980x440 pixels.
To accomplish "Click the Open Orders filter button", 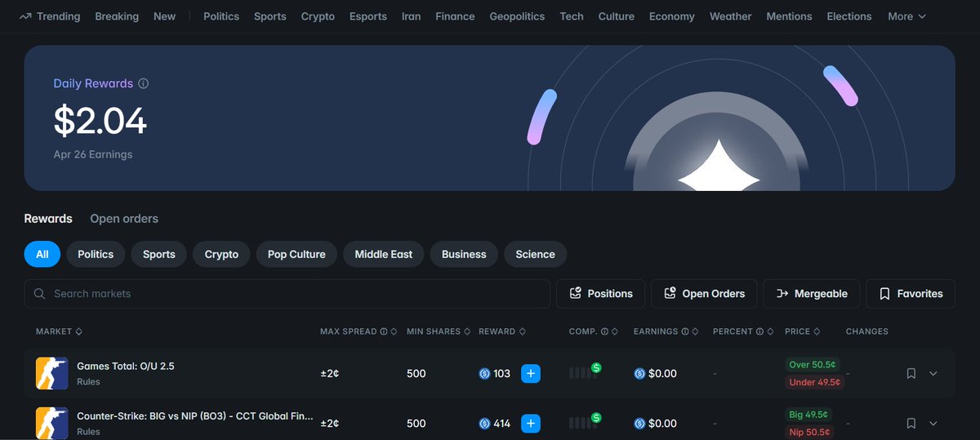I will (x=704, y=294).
